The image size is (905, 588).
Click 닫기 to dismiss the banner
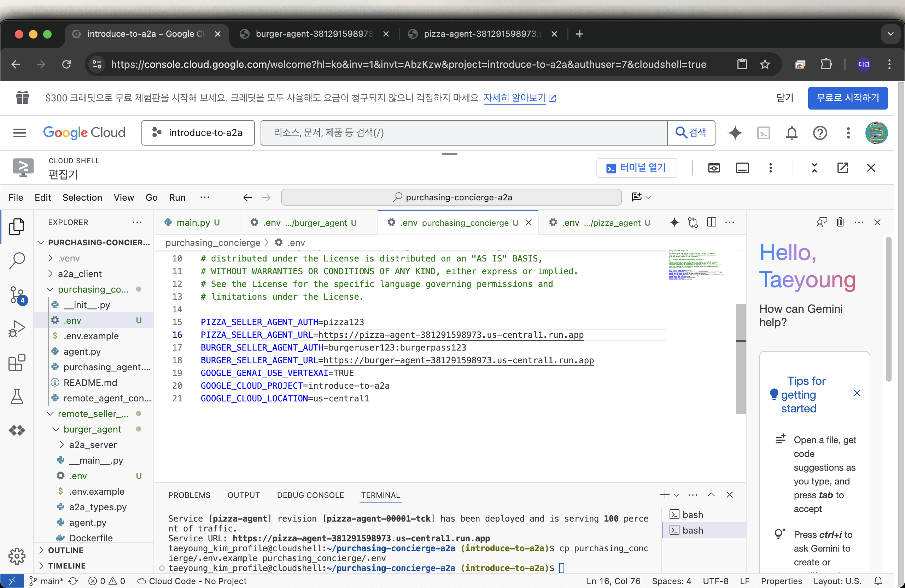[784, 98]
